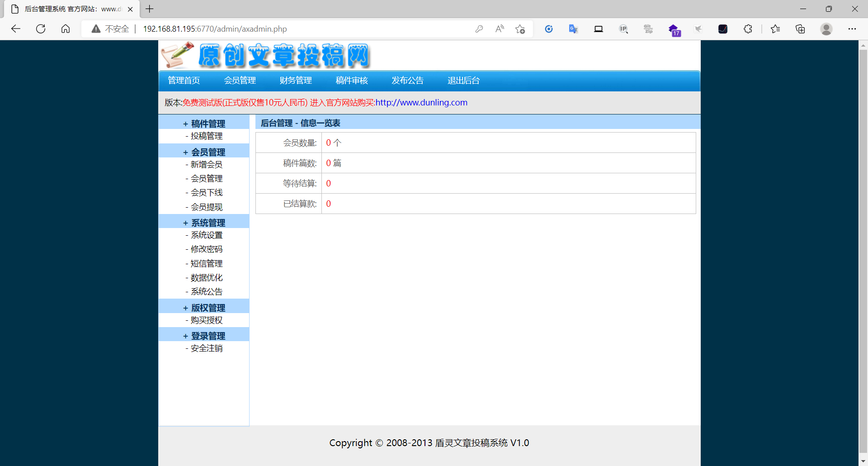Open saved password key icon
Screen dimensions: 868x466
coord(479,29)
